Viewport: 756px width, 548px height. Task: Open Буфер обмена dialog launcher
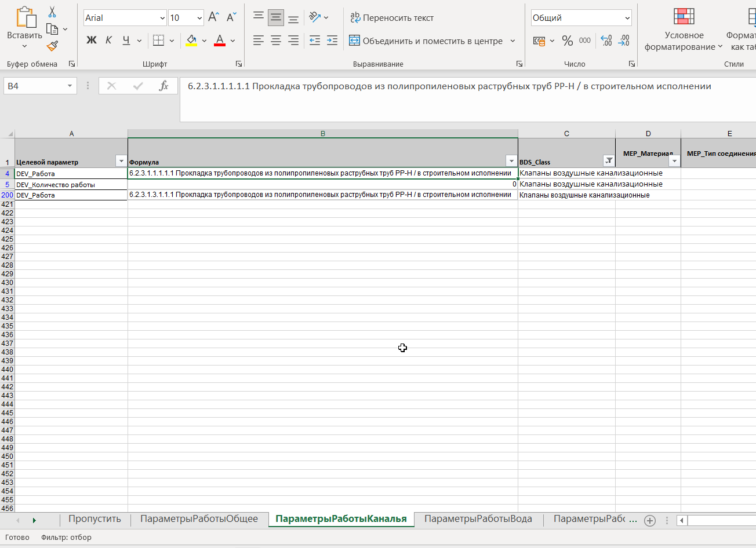[x=72, y=64]
